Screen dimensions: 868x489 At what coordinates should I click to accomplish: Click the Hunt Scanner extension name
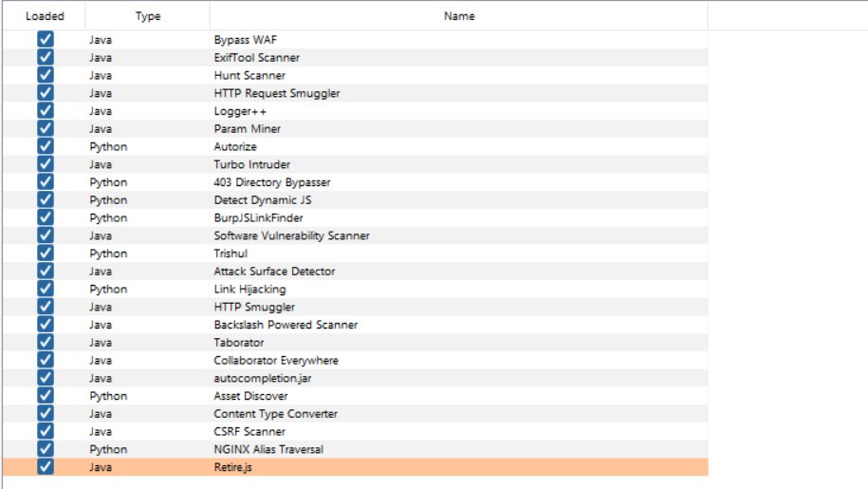point(249,75)
